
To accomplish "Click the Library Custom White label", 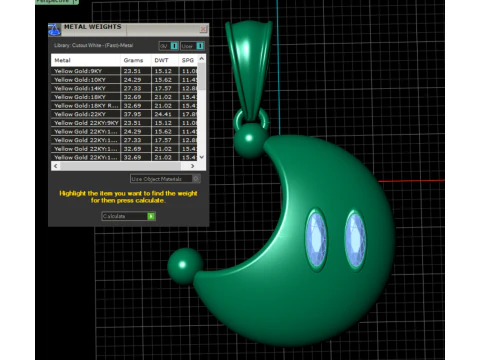I will tap(94, 46).
